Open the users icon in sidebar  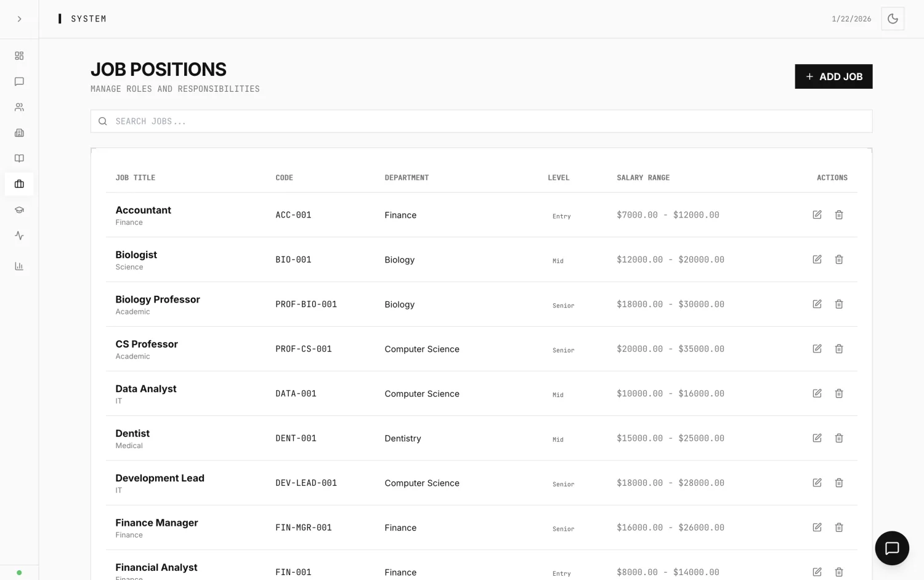tap(19, 107)
